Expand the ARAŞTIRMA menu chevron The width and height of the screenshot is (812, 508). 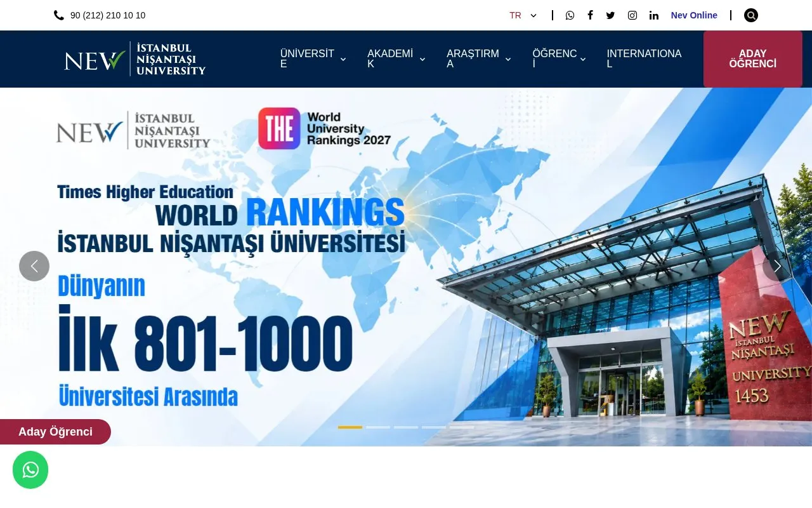508,59
